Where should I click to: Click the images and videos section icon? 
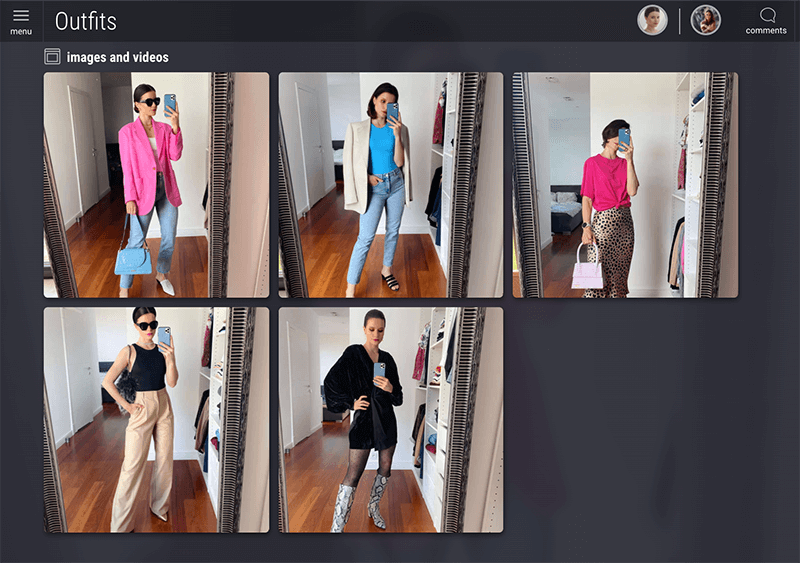click(x=52, y=57)
